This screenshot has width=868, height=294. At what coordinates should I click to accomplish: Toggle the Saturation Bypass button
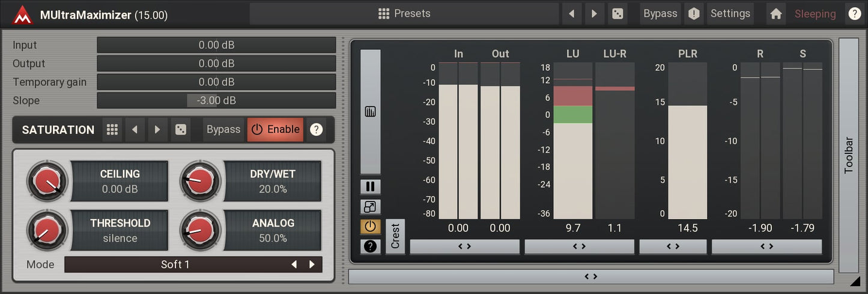coord(223,130)
